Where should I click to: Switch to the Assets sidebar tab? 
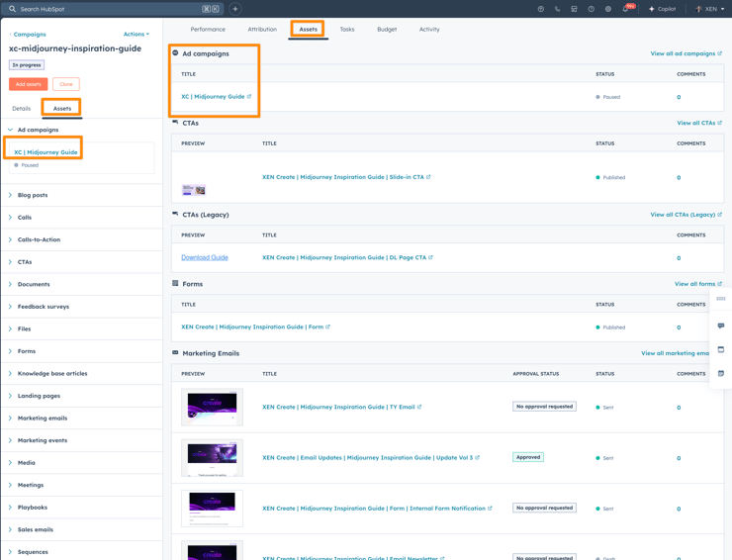click(x=62, y=109)
